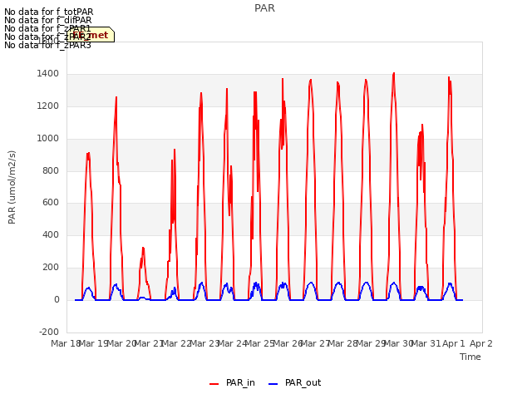
Task: Click the 'No data for f_difPAR' message
Action: [48, 20]
